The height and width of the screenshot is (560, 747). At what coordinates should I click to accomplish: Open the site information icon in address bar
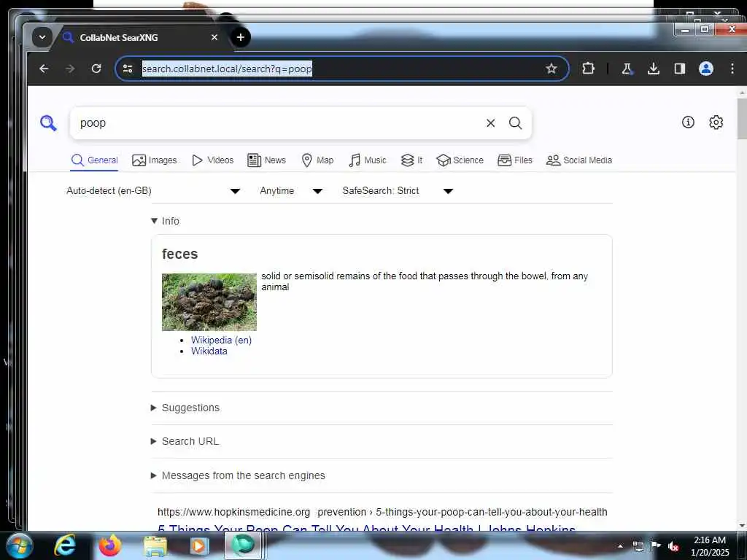pos(128,69)
